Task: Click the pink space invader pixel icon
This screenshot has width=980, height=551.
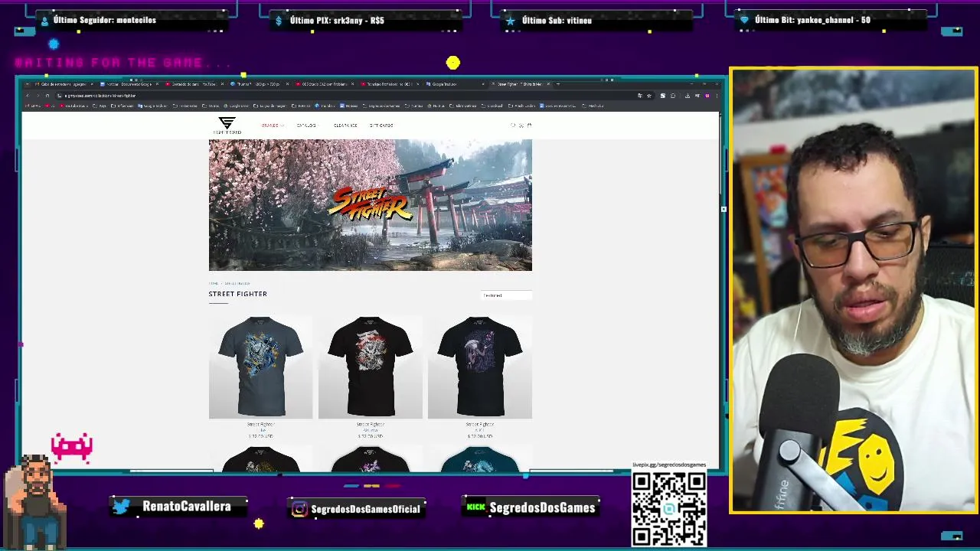Action: (x=72, y=447)
